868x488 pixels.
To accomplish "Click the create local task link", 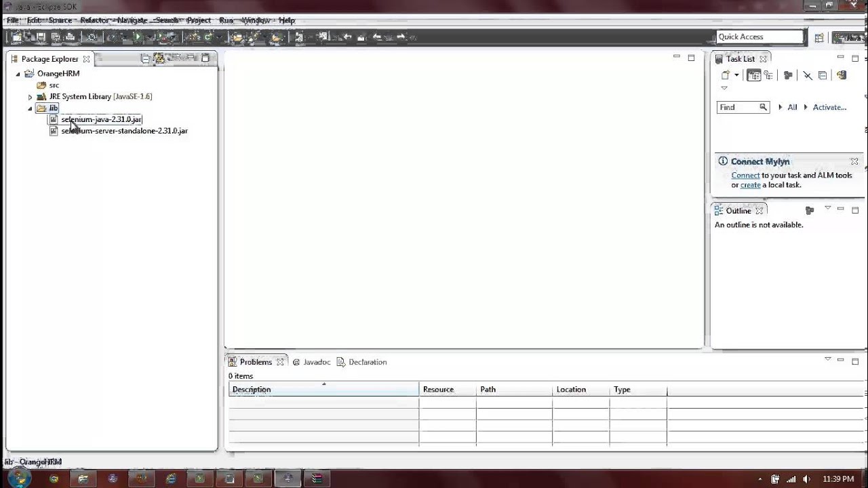I will [x=750, y=185].
